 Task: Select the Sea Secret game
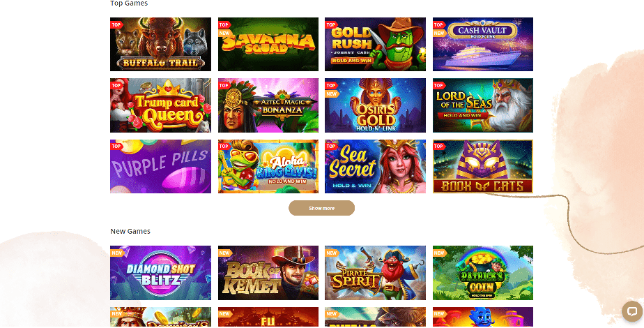click(x=375, y=167)
